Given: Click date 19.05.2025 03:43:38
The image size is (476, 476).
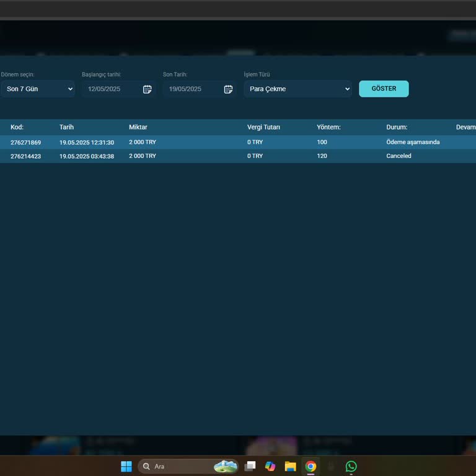Looking at the screenshot, I should (87, 156).
